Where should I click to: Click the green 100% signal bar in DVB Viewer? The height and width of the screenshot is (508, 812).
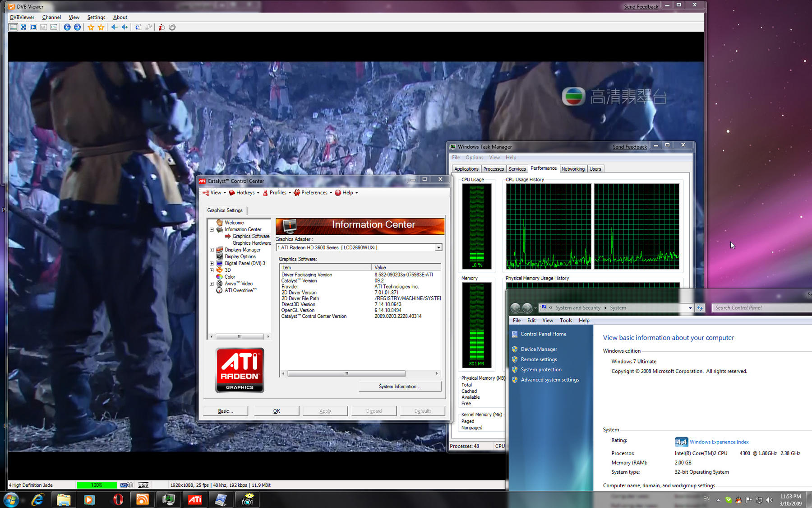pos(97,485)
